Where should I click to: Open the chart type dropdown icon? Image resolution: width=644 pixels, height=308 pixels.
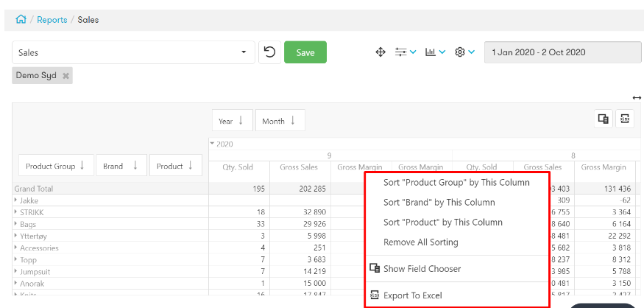pyautogui.click(x=436, y=52)
